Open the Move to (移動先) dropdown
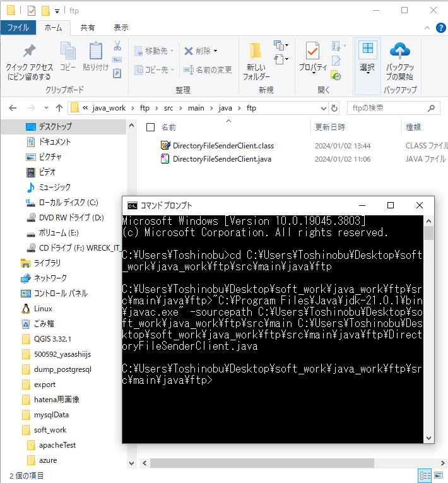Image resolution: width=448 pixels, height=483 pixels. point(154,51)
